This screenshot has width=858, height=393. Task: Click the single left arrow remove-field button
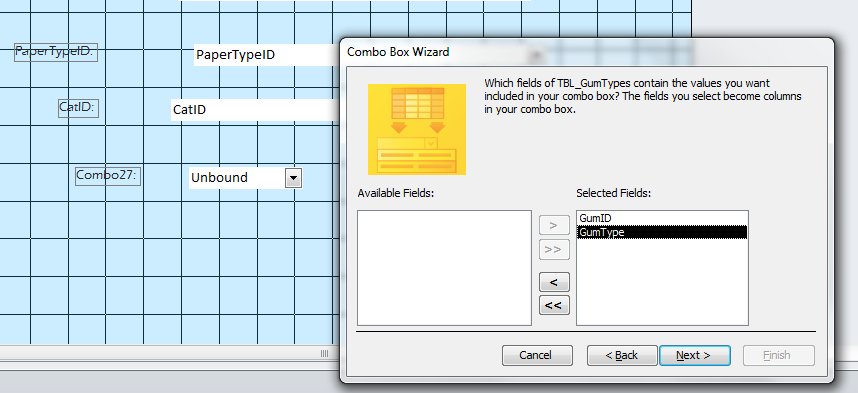[x=554, y=282]
